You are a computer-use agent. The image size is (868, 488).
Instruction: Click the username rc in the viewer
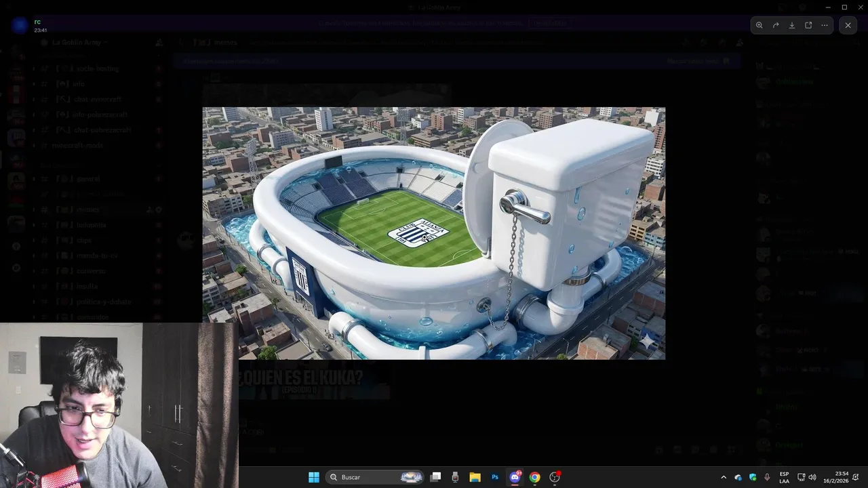pyautogui.click(x=37, y=22)
